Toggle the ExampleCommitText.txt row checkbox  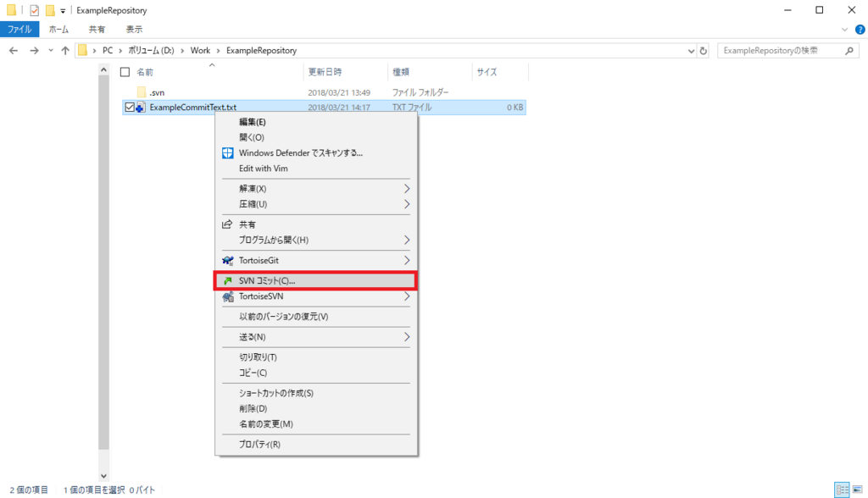(130, 108)
